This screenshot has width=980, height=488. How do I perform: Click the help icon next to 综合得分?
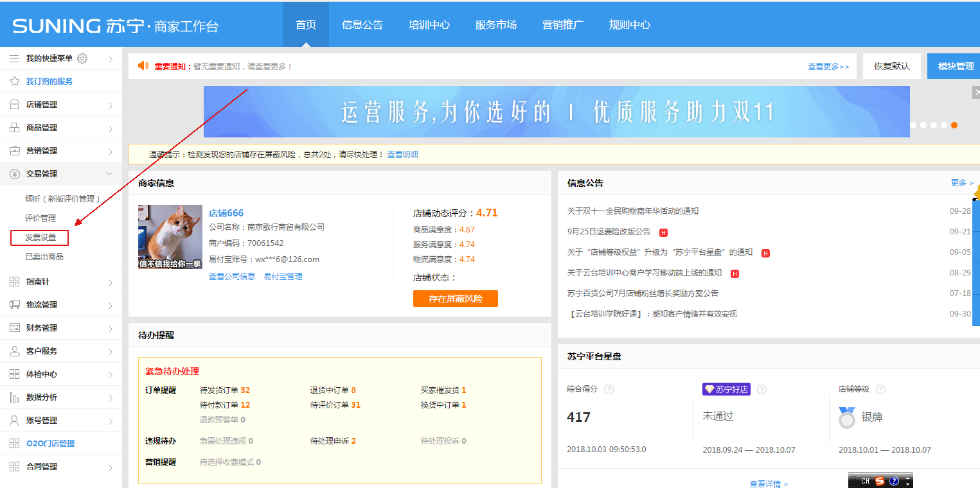tap(609, 389)
